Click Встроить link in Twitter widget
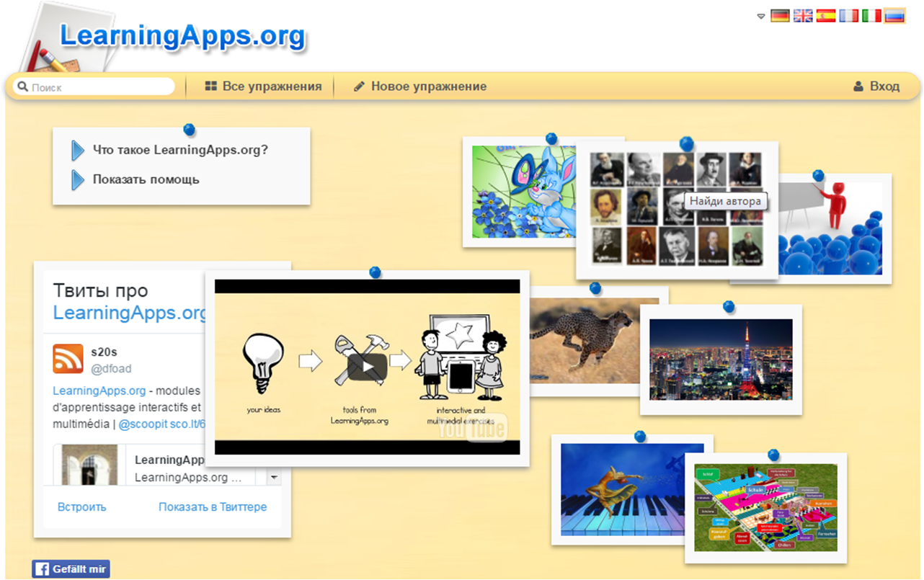 (x=81, y=507)
